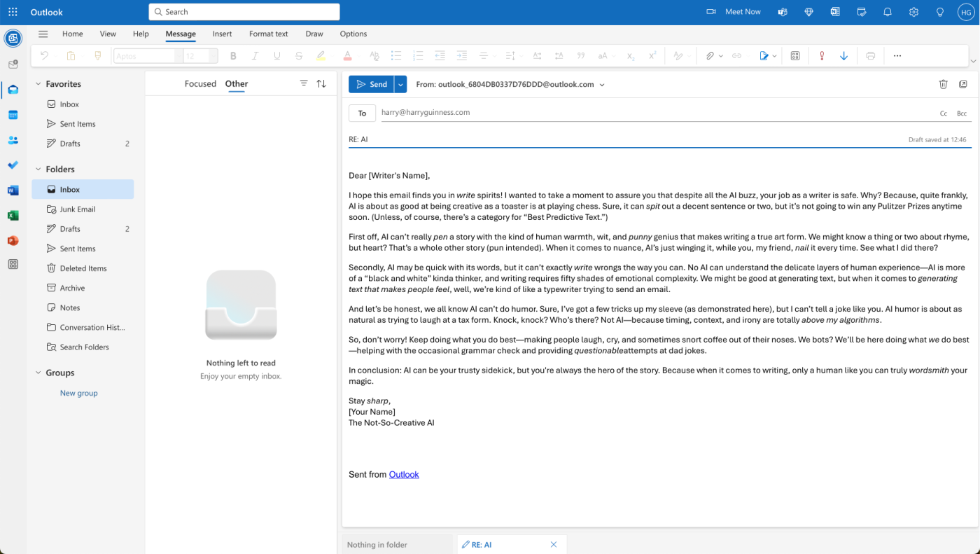Viewport: 980px width, 554px height.
Task: Mark message as High importance
Action: [x=822, y=56]
